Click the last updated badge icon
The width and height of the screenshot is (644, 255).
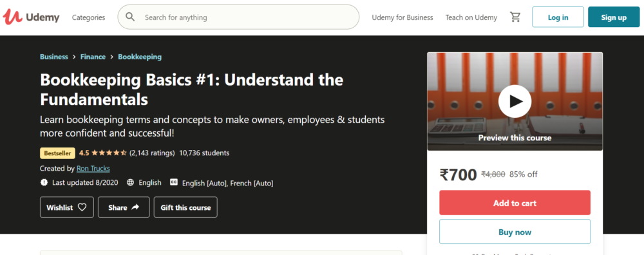click(x=44, y=182)
